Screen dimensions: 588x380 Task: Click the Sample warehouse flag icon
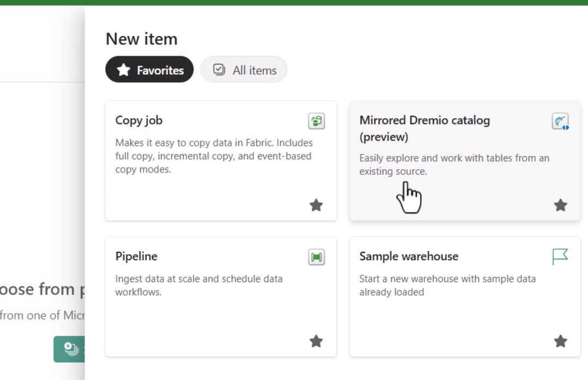(x=560, y=256)
